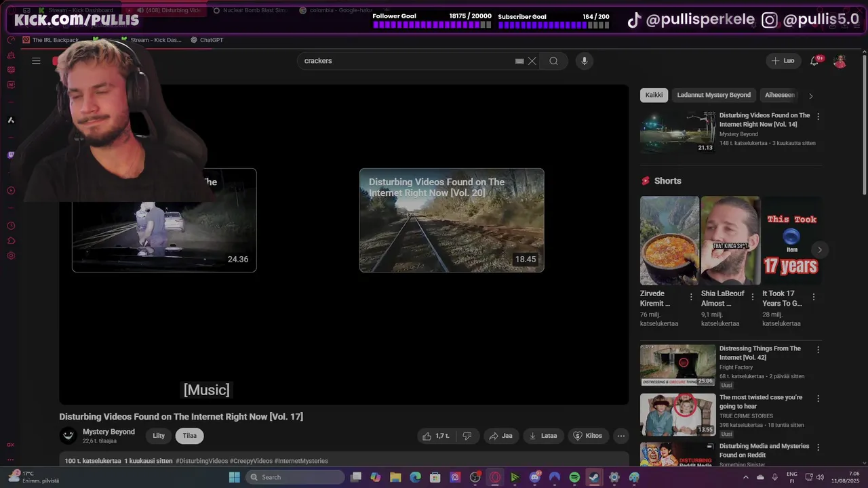Show next Shorts with arrow
Image resolution: width=868 pixels, height=488 pixels.
point(819,249)
